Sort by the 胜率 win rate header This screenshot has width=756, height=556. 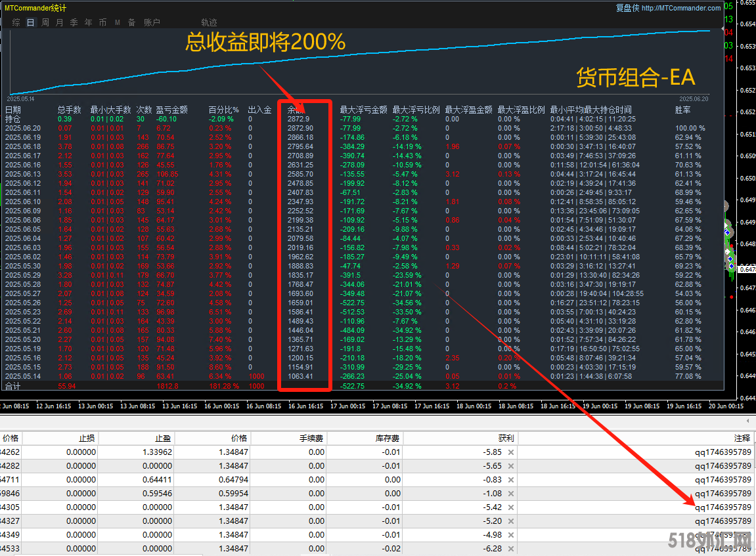682,110
